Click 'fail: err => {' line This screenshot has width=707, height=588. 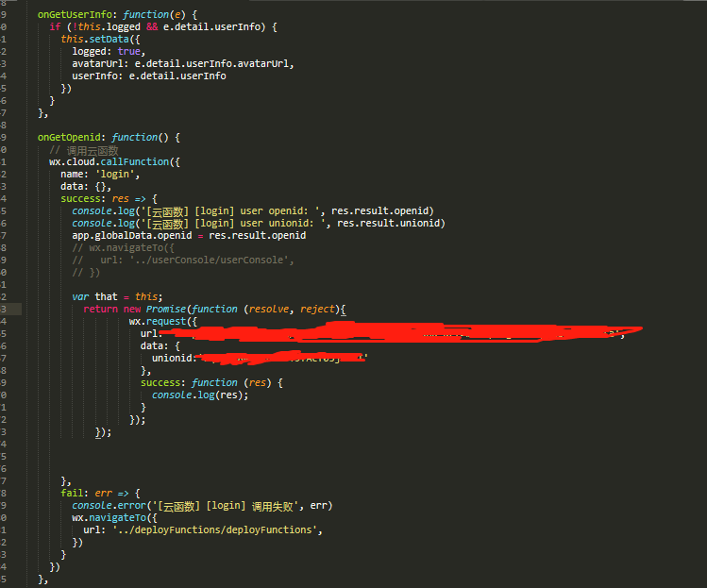[x=101, y=494]
